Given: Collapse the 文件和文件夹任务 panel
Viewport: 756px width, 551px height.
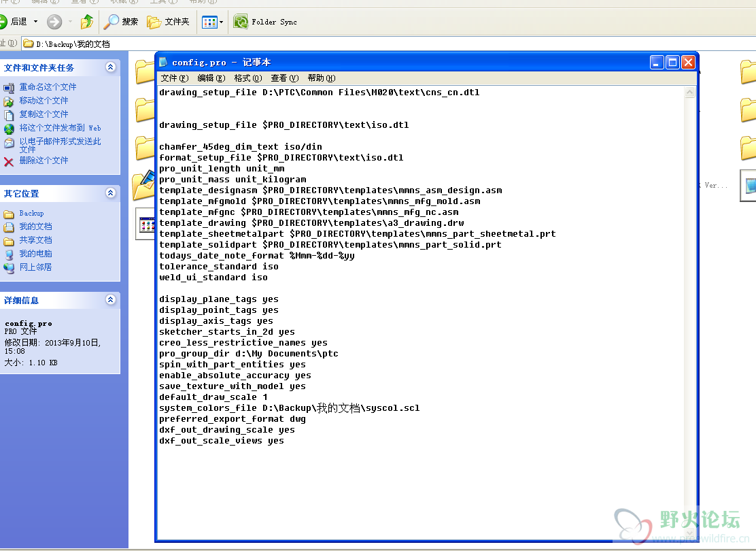Looking at the screenshot, I should [x=110, y=67].
